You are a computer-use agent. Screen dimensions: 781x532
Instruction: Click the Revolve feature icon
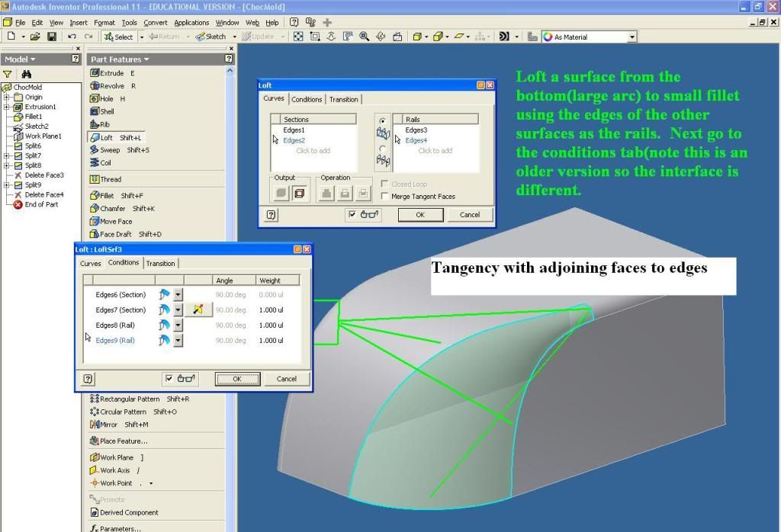click(x=95, y=86)
